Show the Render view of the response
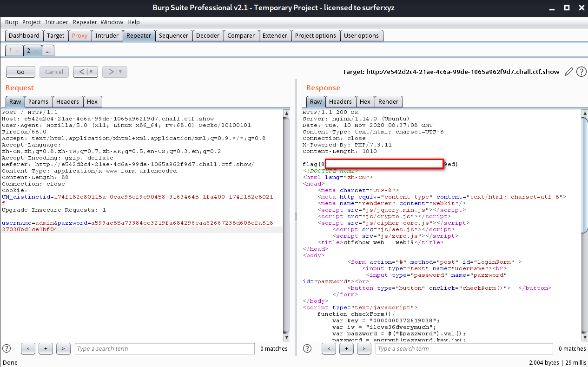 pyautogui.click(x=388, y=102)
